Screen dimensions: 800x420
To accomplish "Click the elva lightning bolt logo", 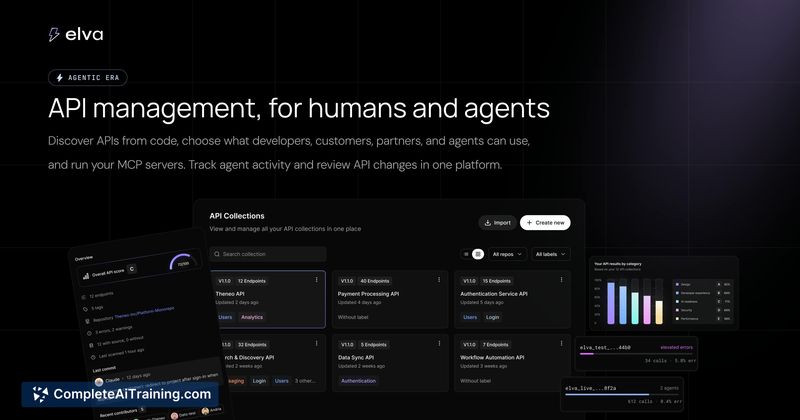I will [x=54, y=34].
